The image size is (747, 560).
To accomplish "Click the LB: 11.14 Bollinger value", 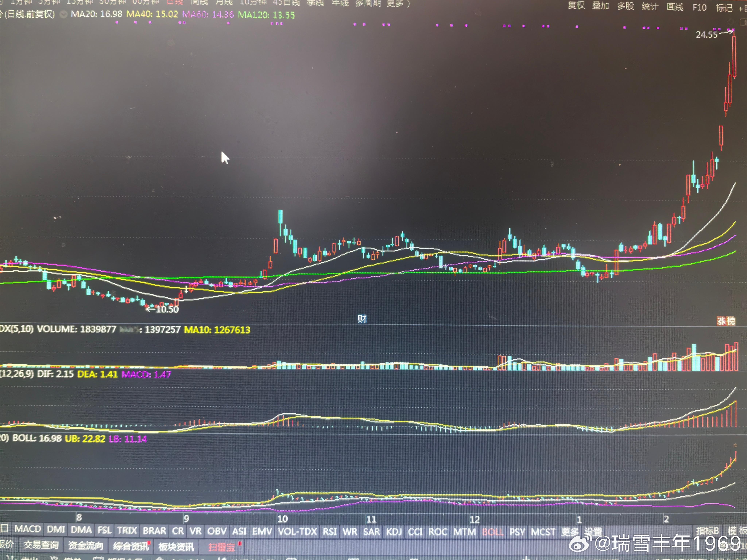I will pyautogui.click(x=128, y=439).
